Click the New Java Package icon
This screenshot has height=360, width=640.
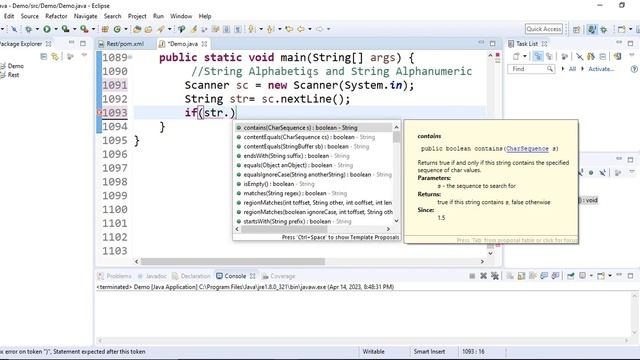pyautogui.click(x=105, y=29)
